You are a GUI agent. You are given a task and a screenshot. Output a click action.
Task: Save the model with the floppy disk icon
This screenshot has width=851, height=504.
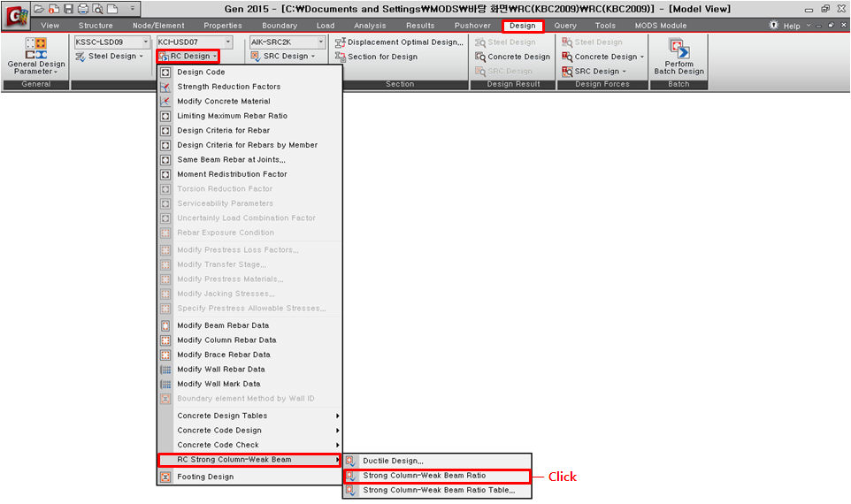(68, 9)
